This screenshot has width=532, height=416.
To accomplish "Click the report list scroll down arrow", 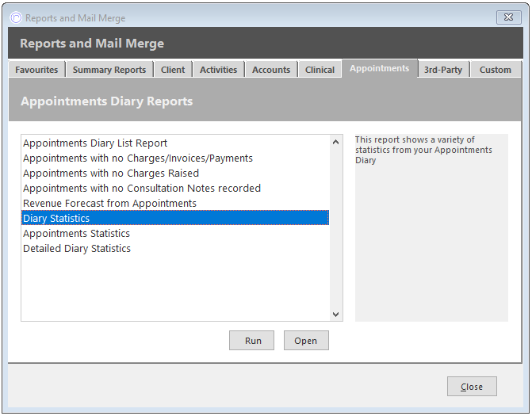I will [336, 314].
